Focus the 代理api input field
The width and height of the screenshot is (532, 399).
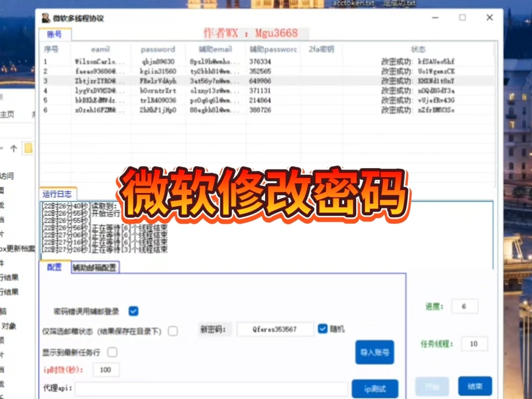pos(211,389)
